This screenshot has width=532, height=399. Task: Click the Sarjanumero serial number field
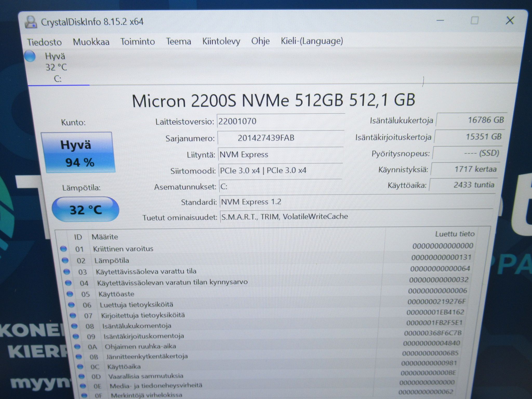[281, 138]
